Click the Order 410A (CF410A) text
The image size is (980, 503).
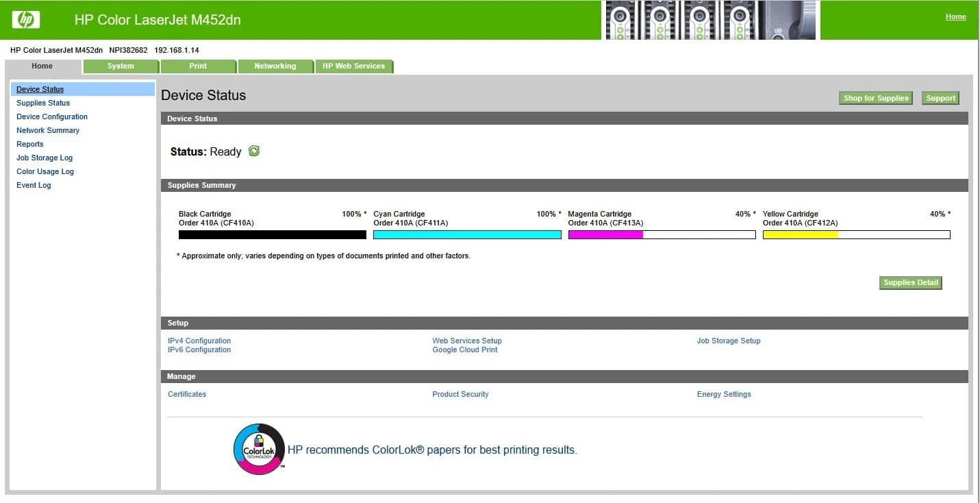click(x=216, y=223)
